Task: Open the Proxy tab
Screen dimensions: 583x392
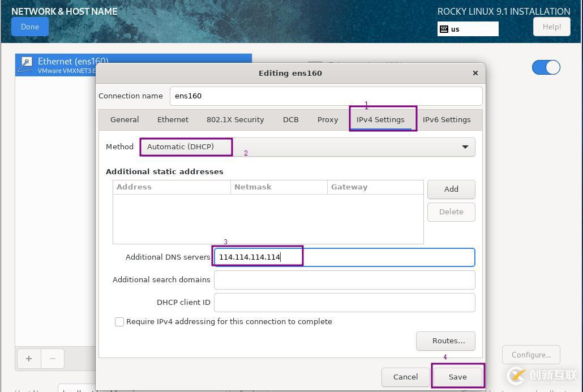Action: (x=328, y=120)
